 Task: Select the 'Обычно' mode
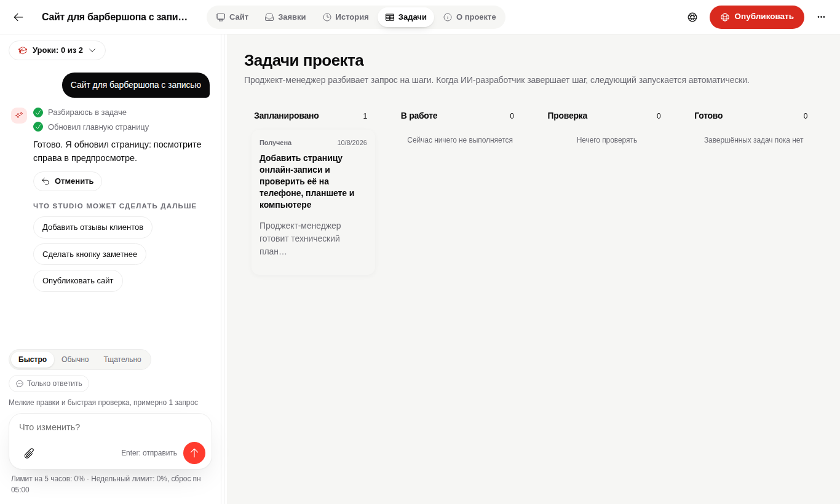(75, 360)
